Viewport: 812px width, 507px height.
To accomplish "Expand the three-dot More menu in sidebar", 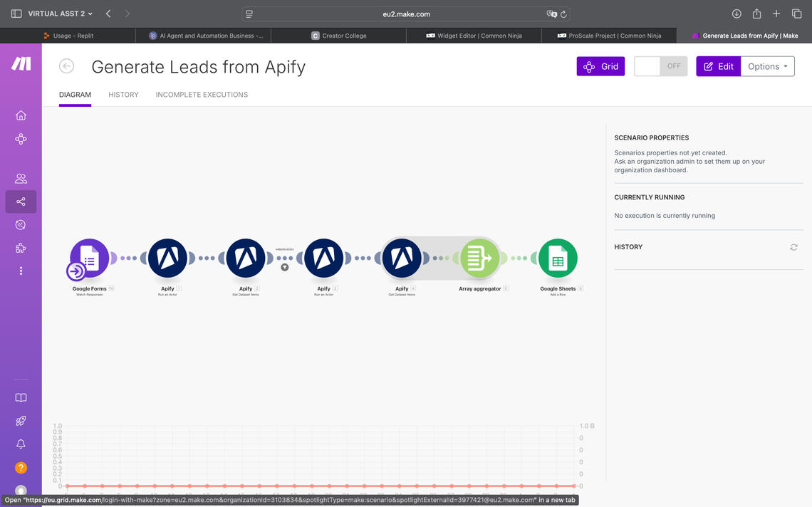I will [x=21, y=271].
